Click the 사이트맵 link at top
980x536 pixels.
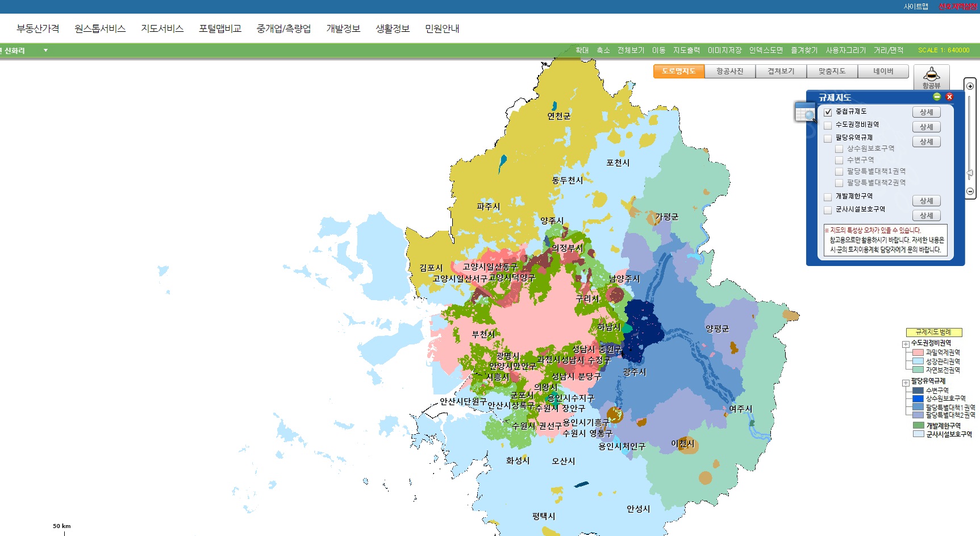pos(916,6)
